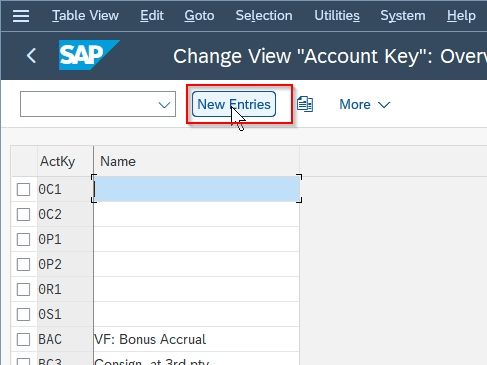The width and height of the screenshot is (487, 365).
Task: Click the SAP logo
Action: click(x=89, y=55)
